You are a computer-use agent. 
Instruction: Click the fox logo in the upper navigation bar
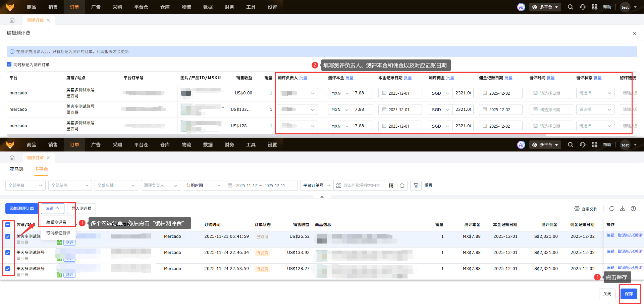[x=10, y=7]
